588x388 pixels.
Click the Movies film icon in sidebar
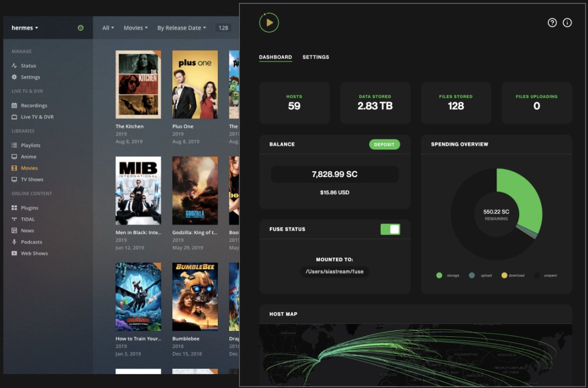pyautogui.click(x=14, y=168)
